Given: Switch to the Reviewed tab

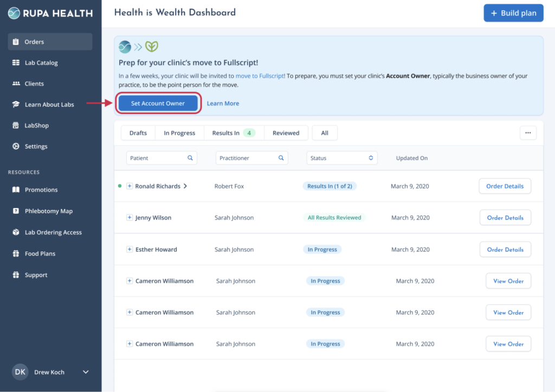Looking at the screenshot, I should pos(286,132).
